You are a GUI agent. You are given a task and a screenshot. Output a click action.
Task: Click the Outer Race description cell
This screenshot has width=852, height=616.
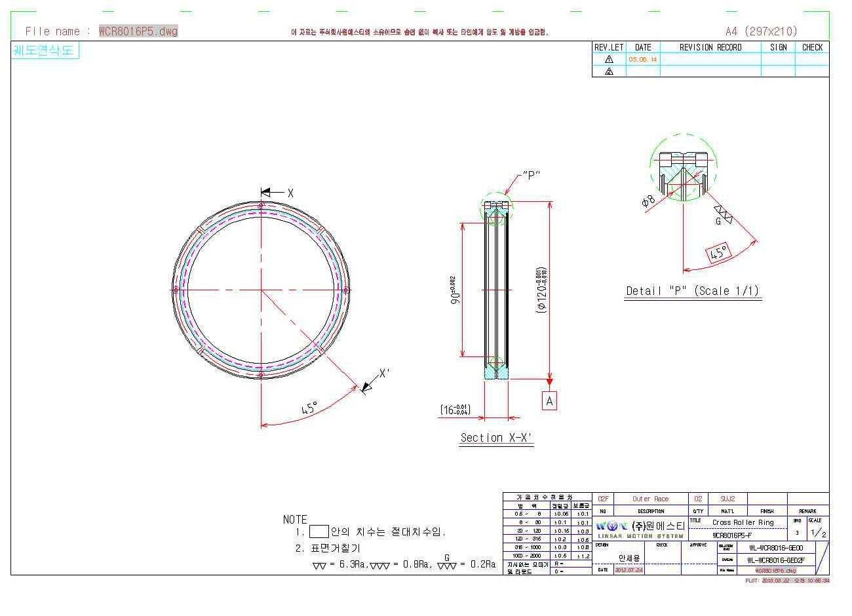click(651, 499)
